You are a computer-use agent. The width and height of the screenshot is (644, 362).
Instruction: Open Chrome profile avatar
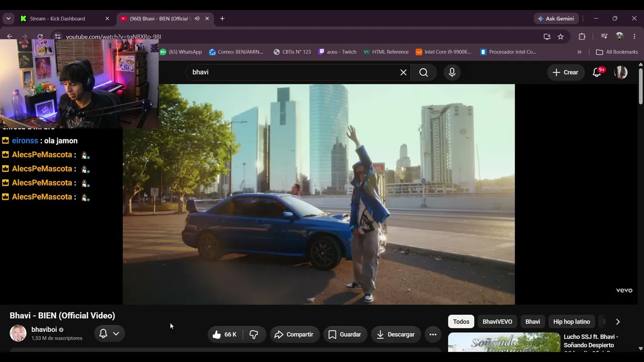coord(619,37)
